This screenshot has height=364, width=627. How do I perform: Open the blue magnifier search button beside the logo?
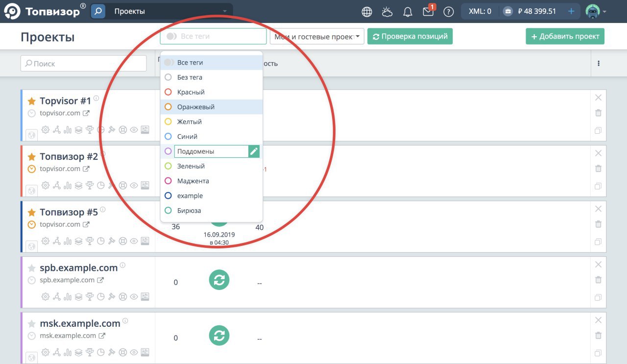tap(98, 11)
